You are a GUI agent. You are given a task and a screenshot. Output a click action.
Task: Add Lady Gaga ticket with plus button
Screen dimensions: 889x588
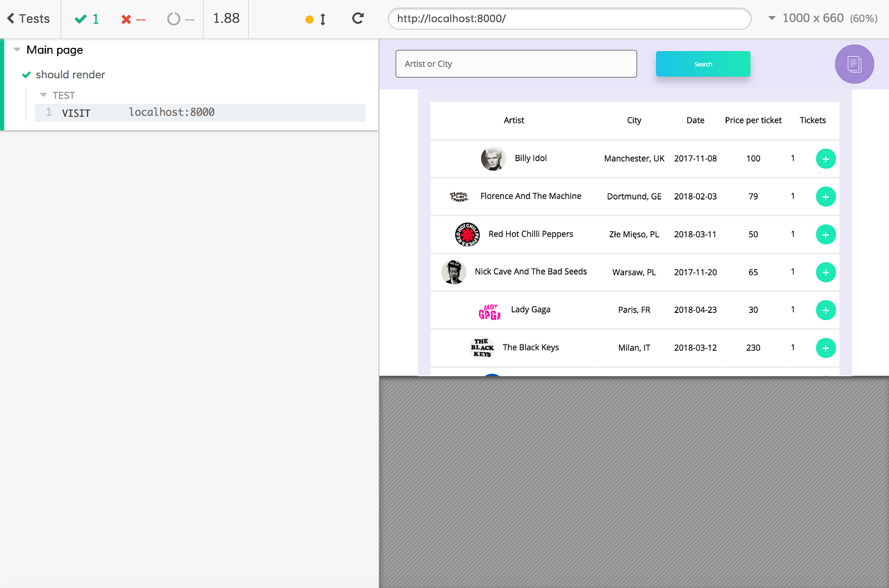point(826,310)
